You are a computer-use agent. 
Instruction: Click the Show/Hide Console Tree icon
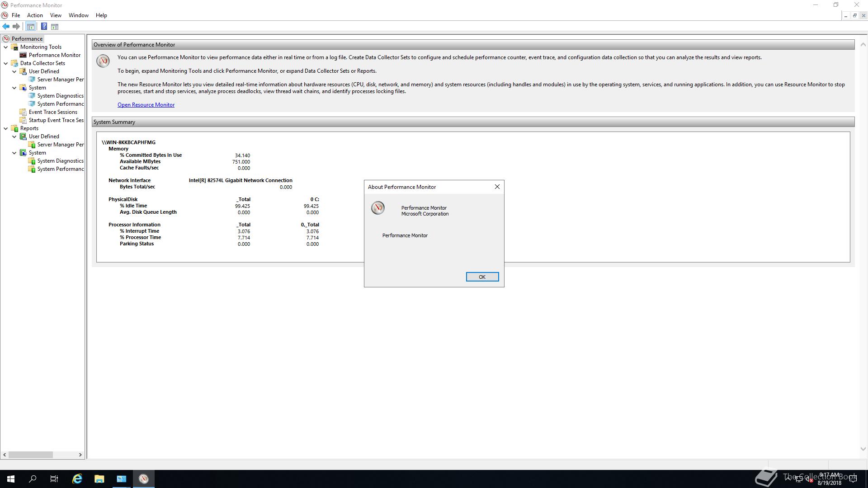pos(30,27)
